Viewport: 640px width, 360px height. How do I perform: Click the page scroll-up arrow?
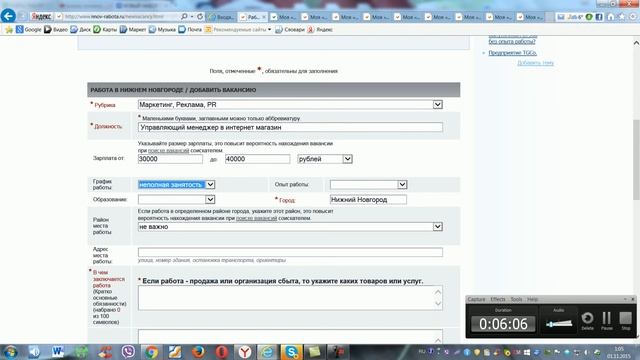coord(636,42)
